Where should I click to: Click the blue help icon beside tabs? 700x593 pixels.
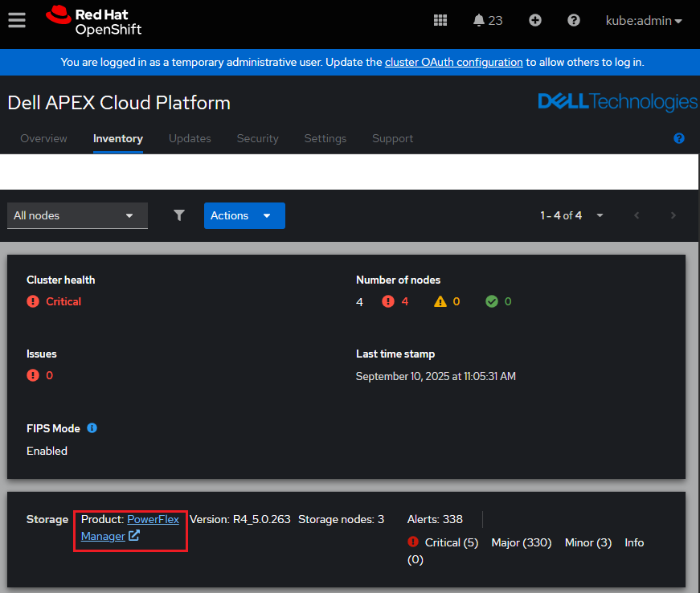[x=679, y=138]
